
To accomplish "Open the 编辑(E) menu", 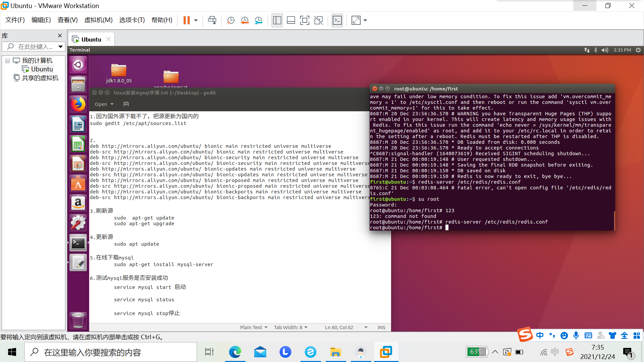I will (41, 20).
